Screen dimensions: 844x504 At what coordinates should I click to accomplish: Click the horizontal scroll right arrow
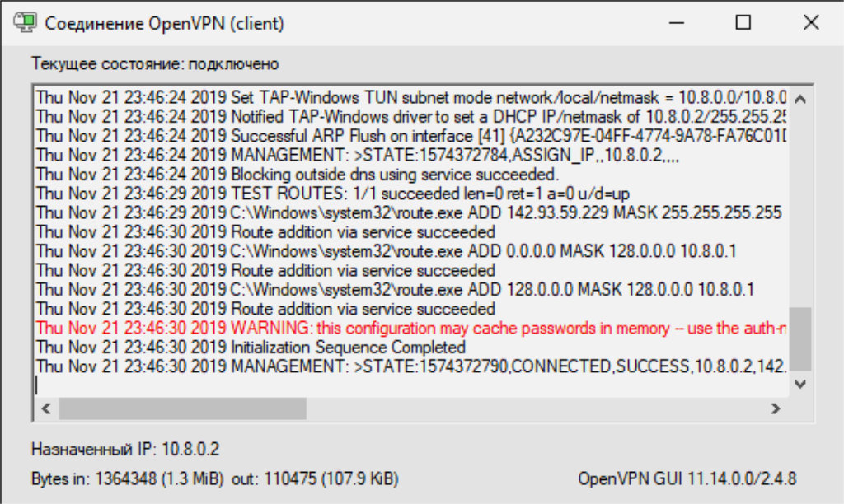(775, 408)
